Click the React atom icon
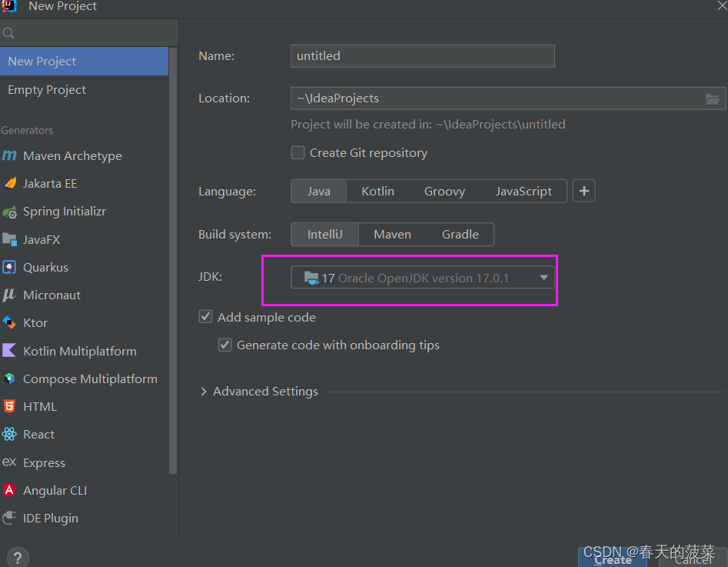Image resolution: width=728 pixels, height=567 pixels. click(9, 434)
